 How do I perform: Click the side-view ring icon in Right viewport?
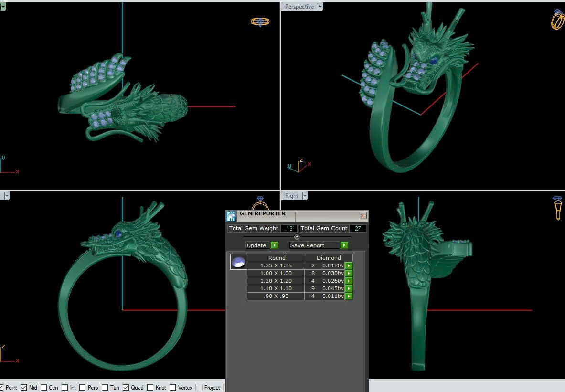coord(557,208)
